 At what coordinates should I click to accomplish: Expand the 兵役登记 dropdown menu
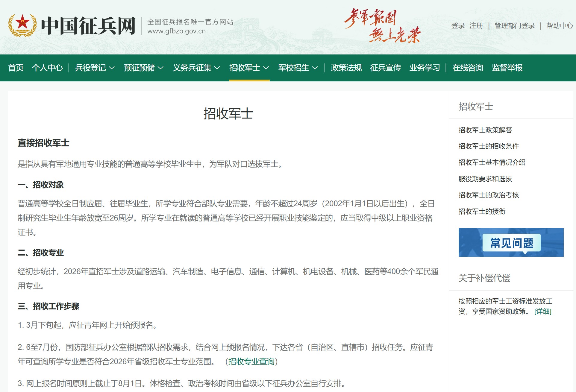pyautogui.click(x=95, y=68)
